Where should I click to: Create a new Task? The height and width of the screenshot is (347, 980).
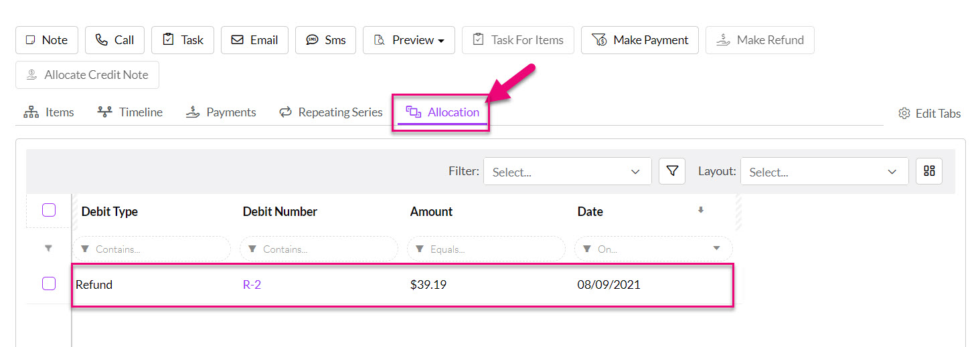[x=183, y=40]
